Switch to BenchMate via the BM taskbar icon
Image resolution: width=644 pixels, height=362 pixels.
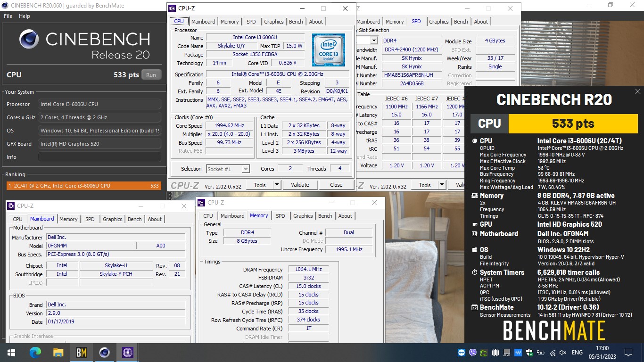click(81, 352)
